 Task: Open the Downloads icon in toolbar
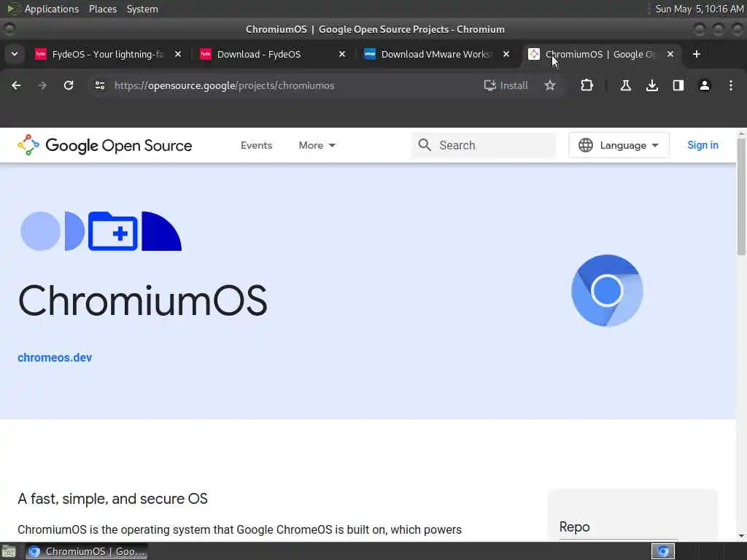point(651,86)
